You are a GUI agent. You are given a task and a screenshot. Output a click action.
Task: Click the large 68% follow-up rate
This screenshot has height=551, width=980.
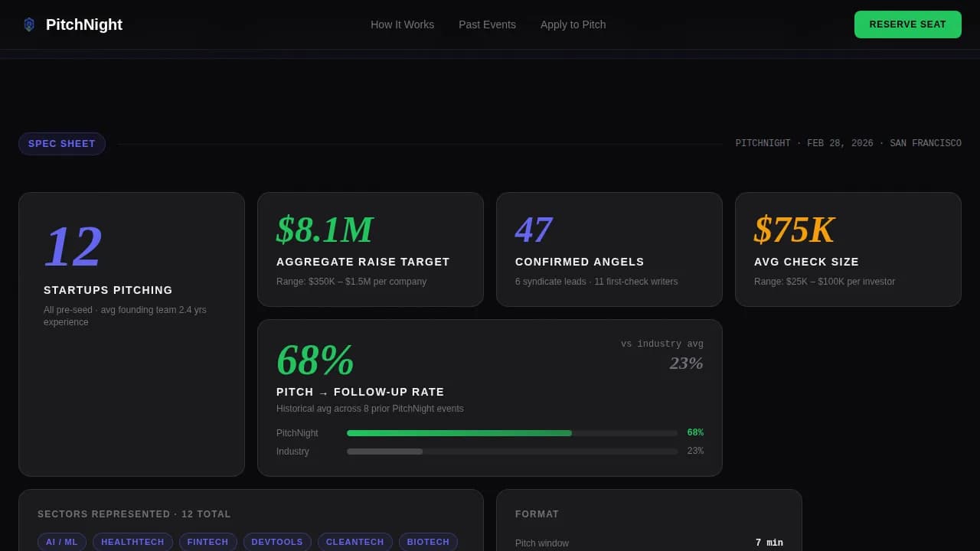315,360
